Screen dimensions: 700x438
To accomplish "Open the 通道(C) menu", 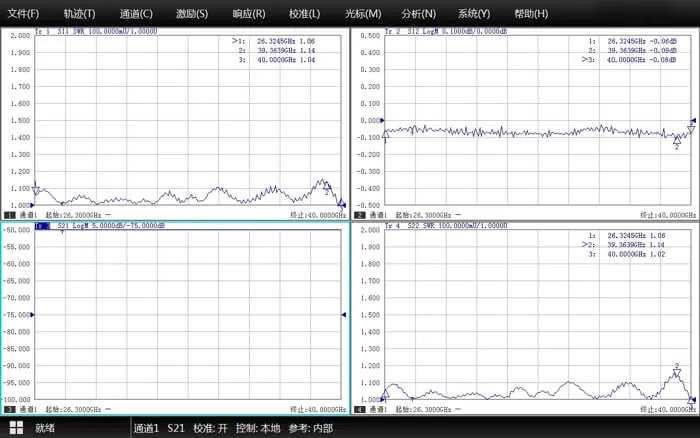I will (x=136, y=14).
